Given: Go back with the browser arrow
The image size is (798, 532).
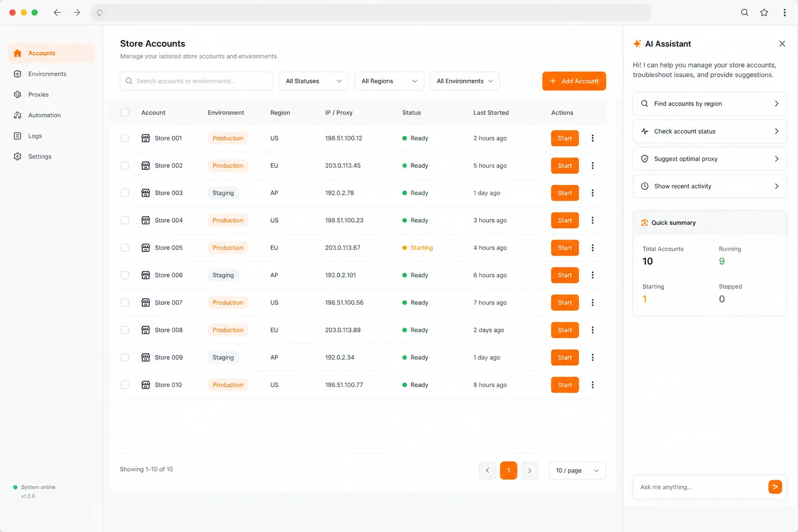Looking at the screenshot, I should [57, 12].
